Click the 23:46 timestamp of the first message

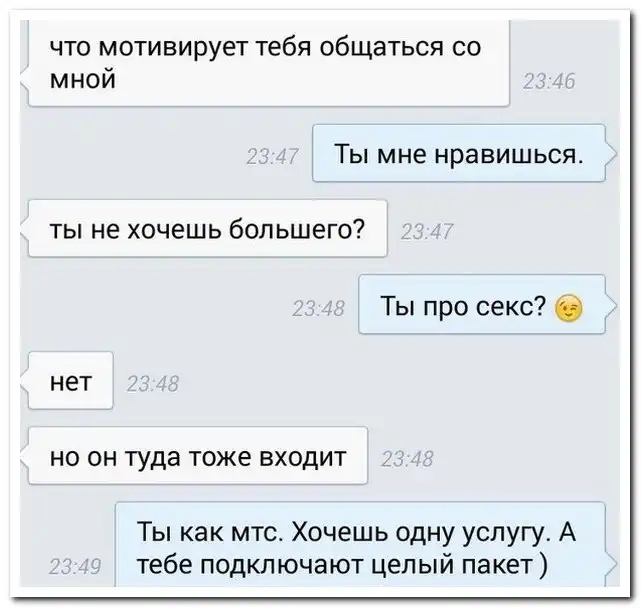pos(549,81)
